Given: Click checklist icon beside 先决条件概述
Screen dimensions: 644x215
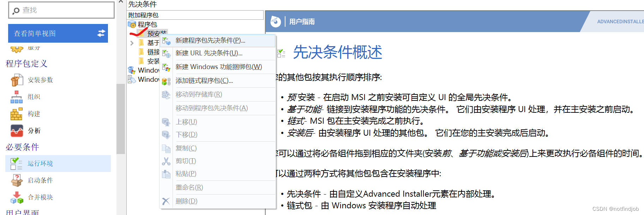Looking at the screenshot, I should pos(281,53).
